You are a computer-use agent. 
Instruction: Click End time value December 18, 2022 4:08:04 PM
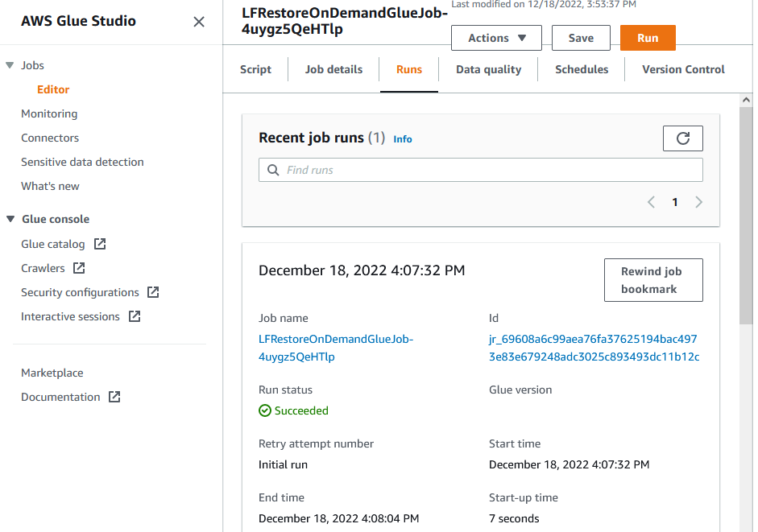point(339,518)
